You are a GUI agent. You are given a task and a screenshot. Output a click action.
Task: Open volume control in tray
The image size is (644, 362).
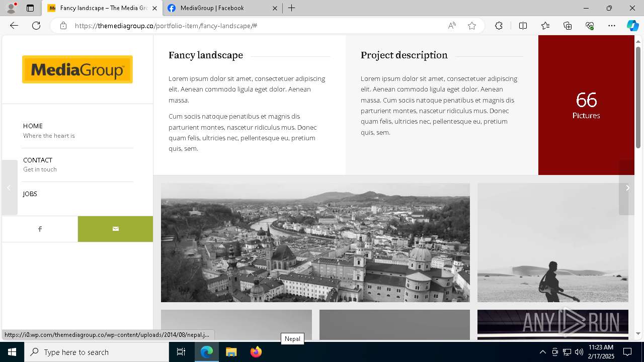(579, 352)
